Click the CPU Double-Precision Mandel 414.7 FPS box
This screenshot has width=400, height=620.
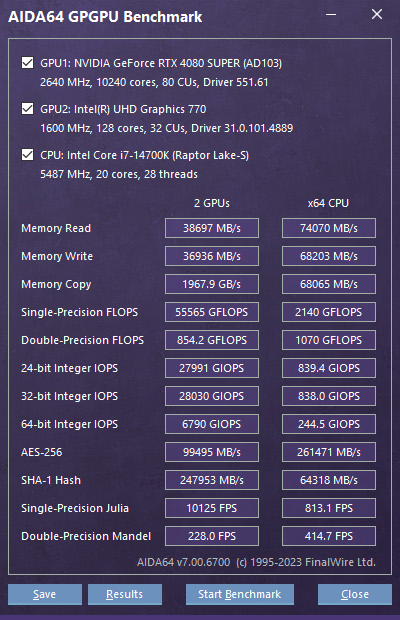coord(329,536)
